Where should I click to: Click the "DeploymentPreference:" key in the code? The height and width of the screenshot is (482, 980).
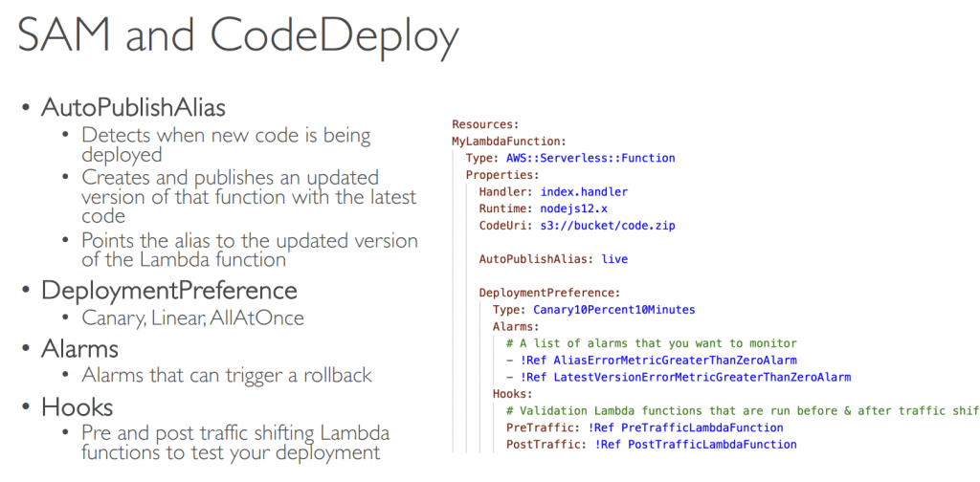click(x=549, y=293)
